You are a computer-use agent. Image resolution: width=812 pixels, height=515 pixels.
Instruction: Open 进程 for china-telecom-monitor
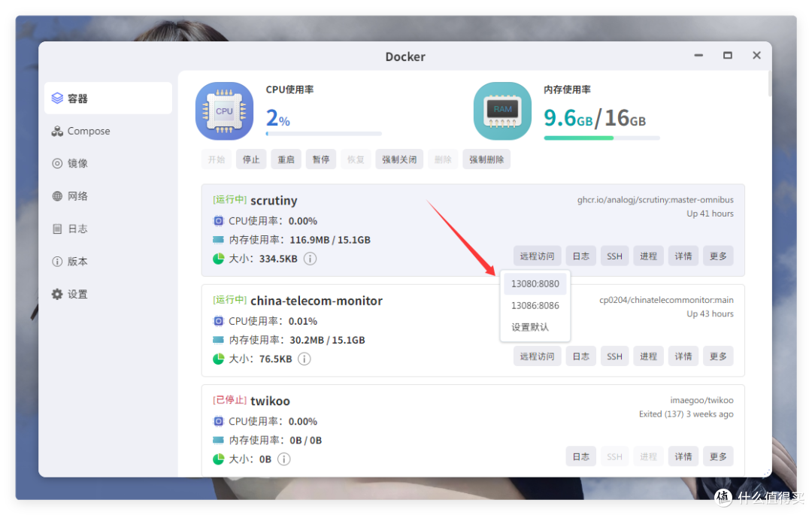(x=648, y=356)
